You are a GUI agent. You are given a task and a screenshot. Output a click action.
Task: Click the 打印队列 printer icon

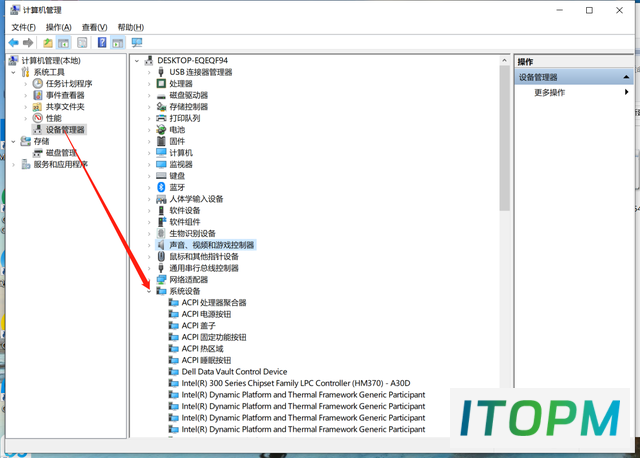[161, 118]
